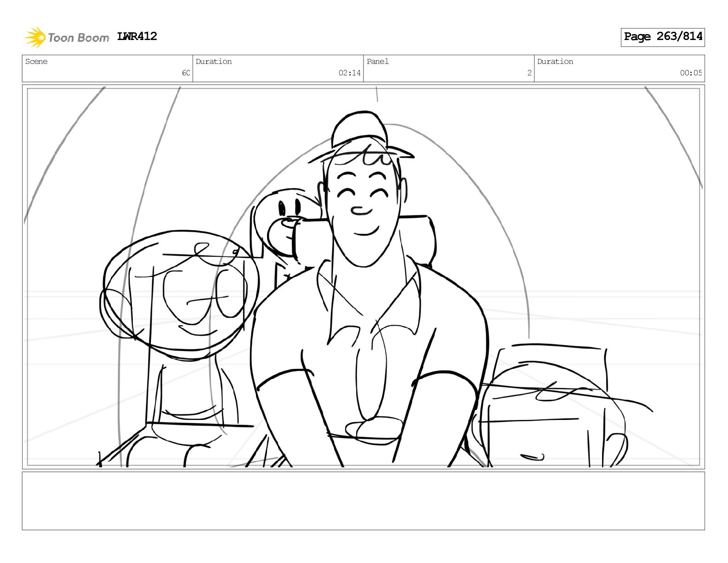Click the panel number value 2
The width and height of the screenshot is (728, 563).
pyautogui.click(x=529, y=73)
